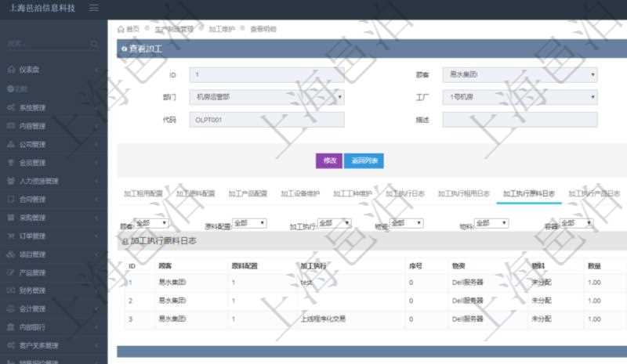Click the sidebar search magnifier icon

pos(94,44)
